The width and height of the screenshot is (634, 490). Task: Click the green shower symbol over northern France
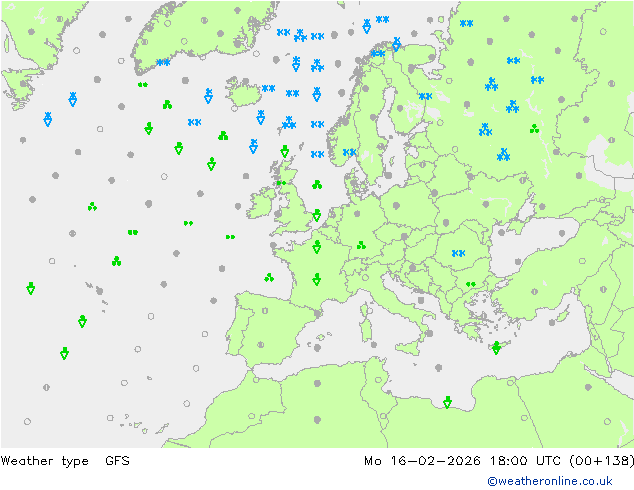coord(317,247)
